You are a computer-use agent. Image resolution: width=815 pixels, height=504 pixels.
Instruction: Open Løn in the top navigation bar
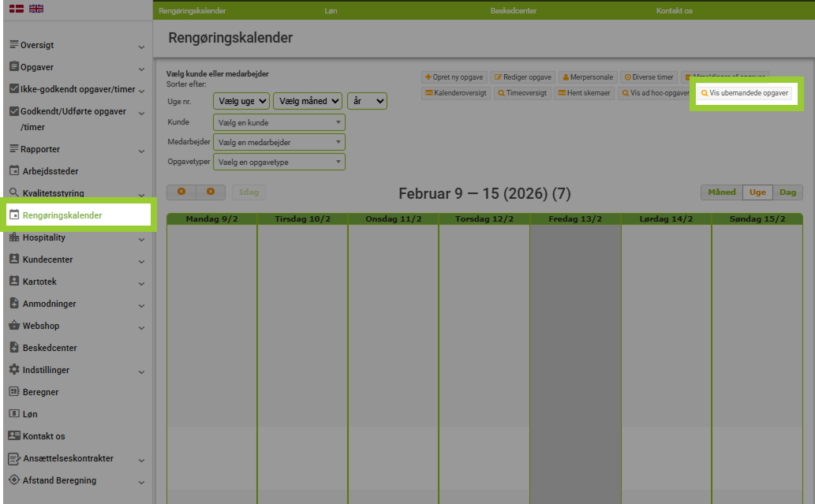tap(331, 11)
